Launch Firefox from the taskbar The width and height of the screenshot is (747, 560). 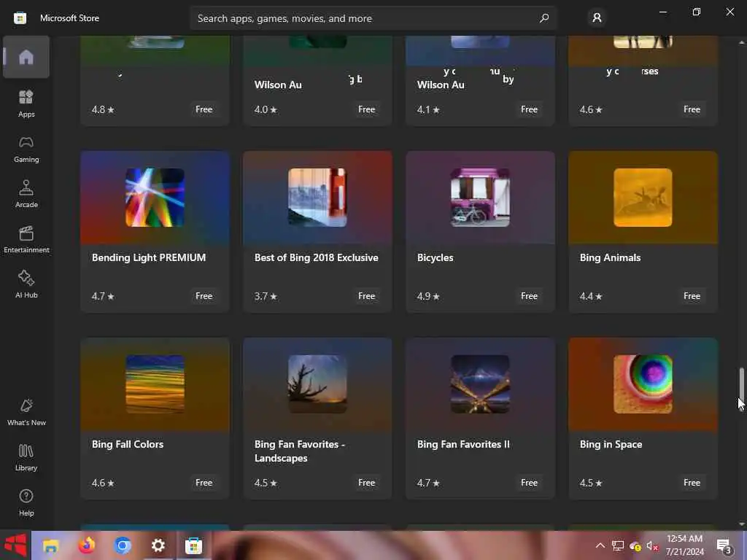(87, 545)
